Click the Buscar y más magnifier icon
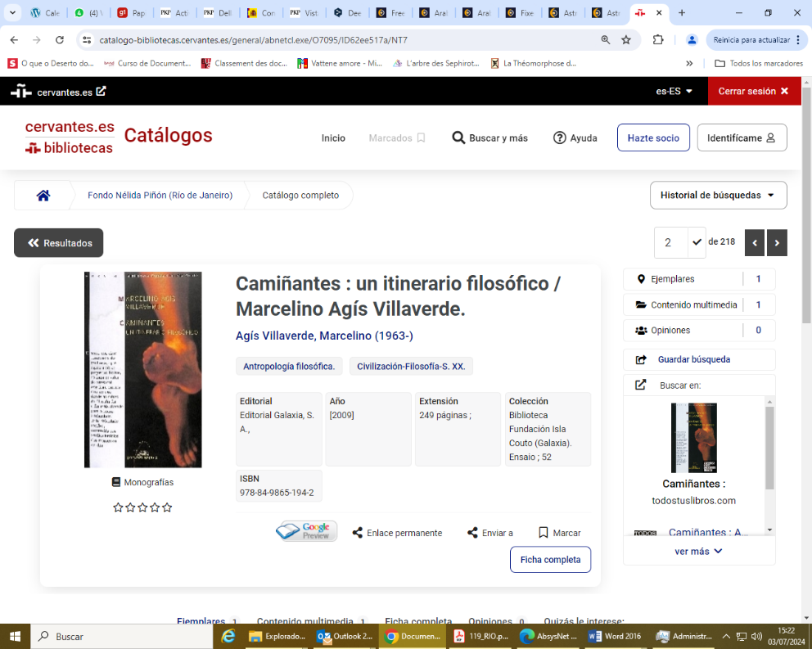Screen dimensions: 812x649 [x=459, y=137]
